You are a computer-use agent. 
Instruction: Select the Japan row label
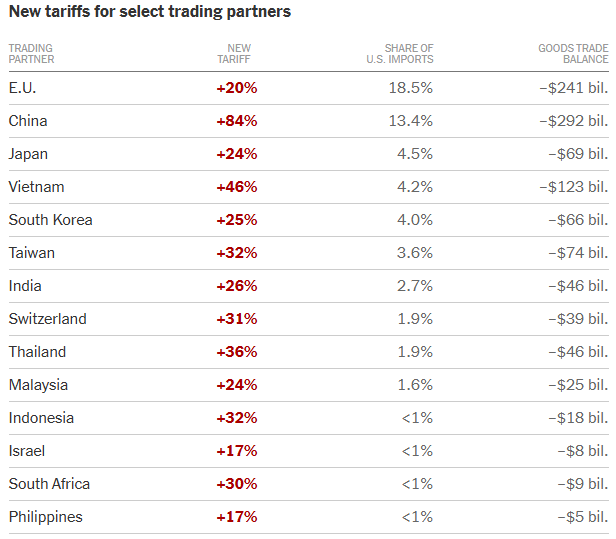coord(28,154)
